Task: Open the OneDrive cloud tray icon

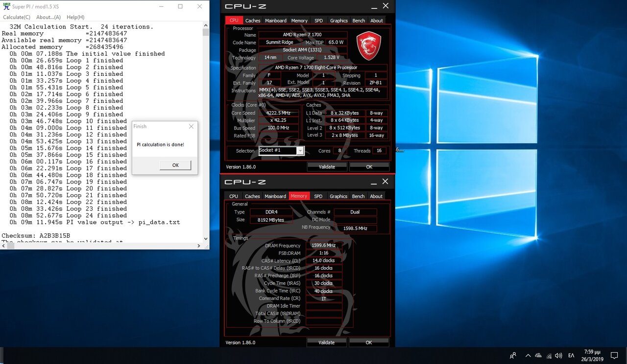Action: (x=538, y=356)
